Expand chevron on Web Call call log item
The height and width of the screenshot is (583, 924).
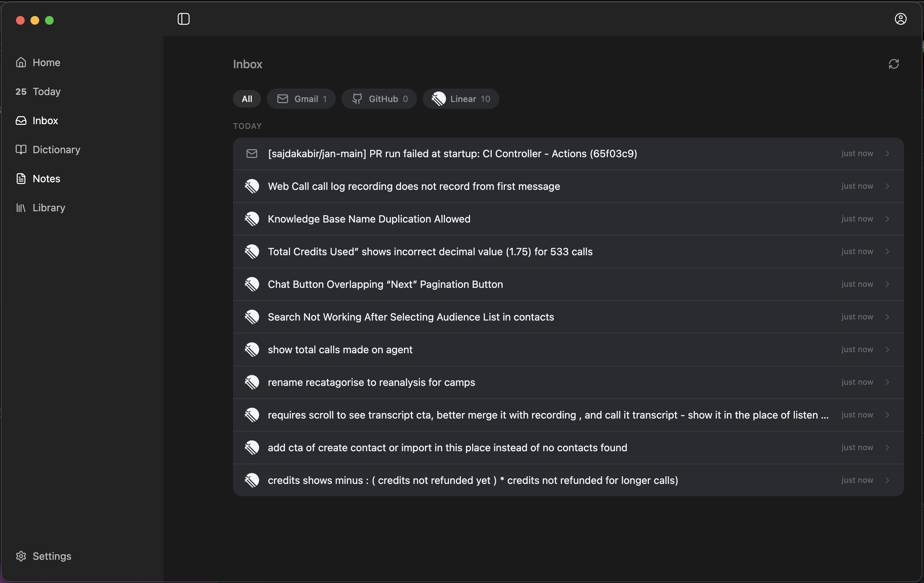click(x=887, y=186)
